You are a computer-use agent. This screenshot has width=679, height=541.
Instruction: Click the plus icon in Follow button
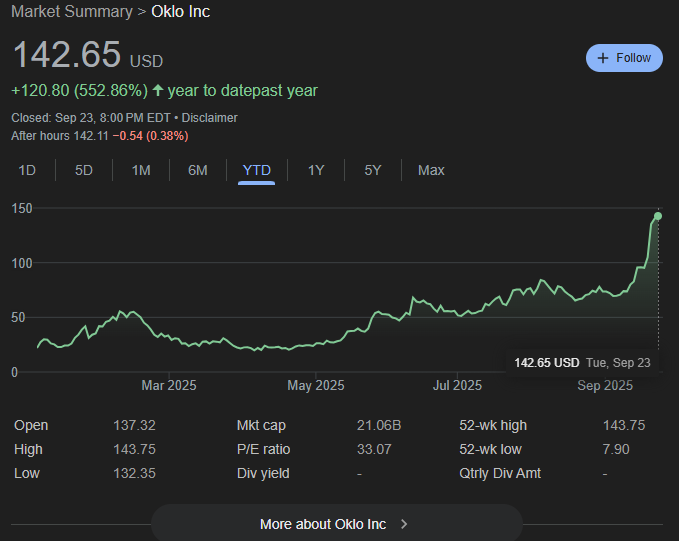(x=603, y=58)
